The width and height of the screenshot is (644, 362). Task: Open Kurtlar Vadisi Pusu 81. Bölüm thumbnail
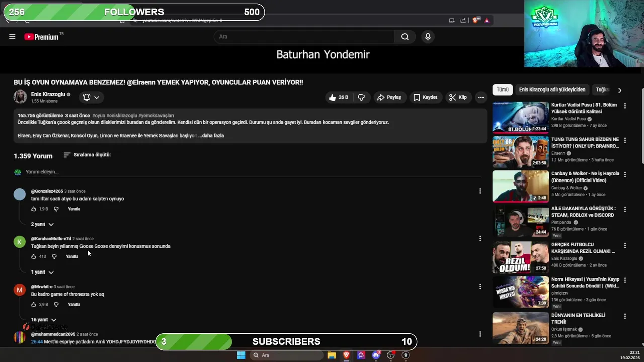(x=520, y=117)
